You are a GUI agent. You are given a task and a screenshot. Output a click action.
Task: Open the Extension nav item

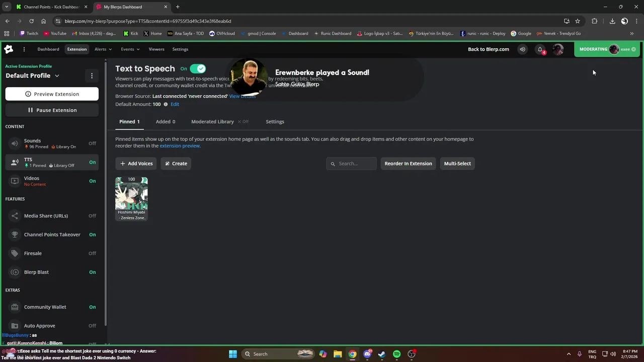tap(77, 49)
